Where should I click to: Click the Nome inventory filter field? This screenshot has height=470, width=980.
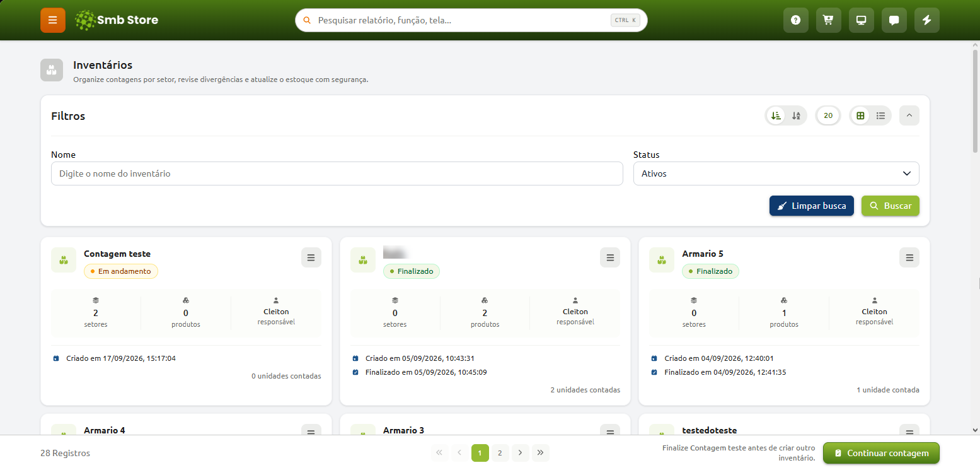point(337,173)
